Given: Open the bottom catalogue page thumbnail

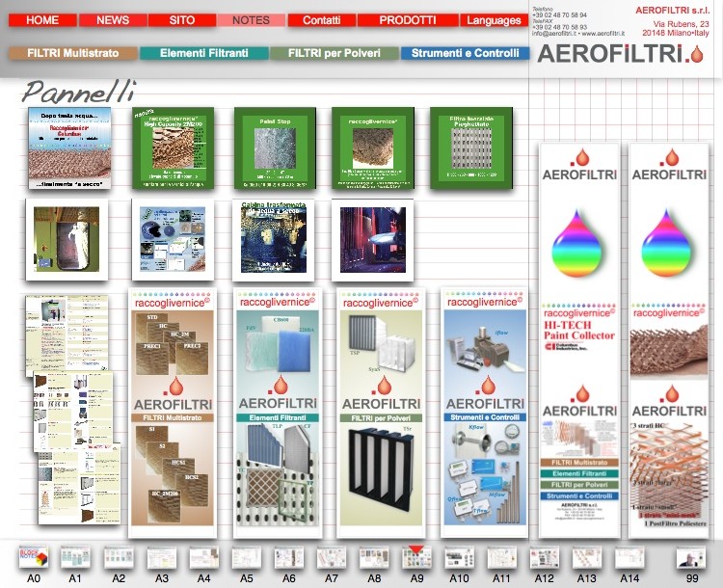Looking at the screenshot, I should [x=79, y=484].
